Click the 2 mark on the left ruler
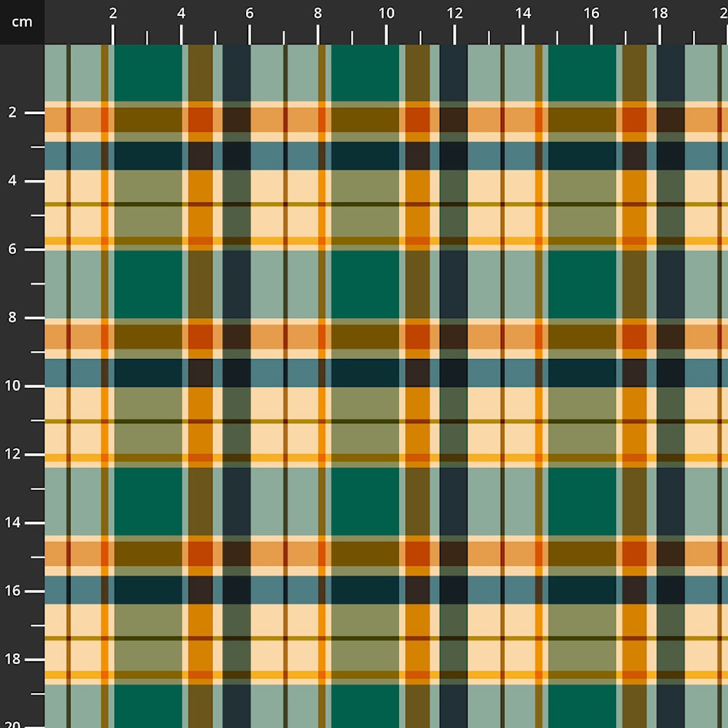Viewport: 728px width, 728px height. coord(13,113)
